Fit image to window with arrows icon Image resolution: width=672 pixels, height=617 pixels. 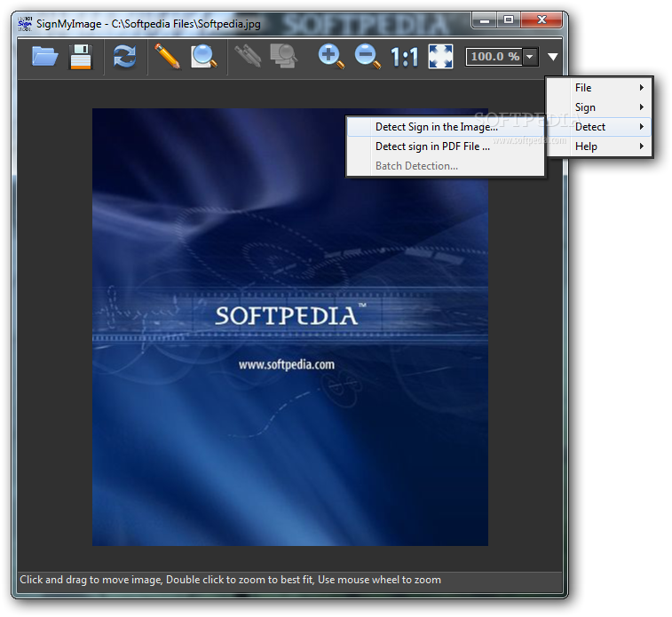pos(440,57)
